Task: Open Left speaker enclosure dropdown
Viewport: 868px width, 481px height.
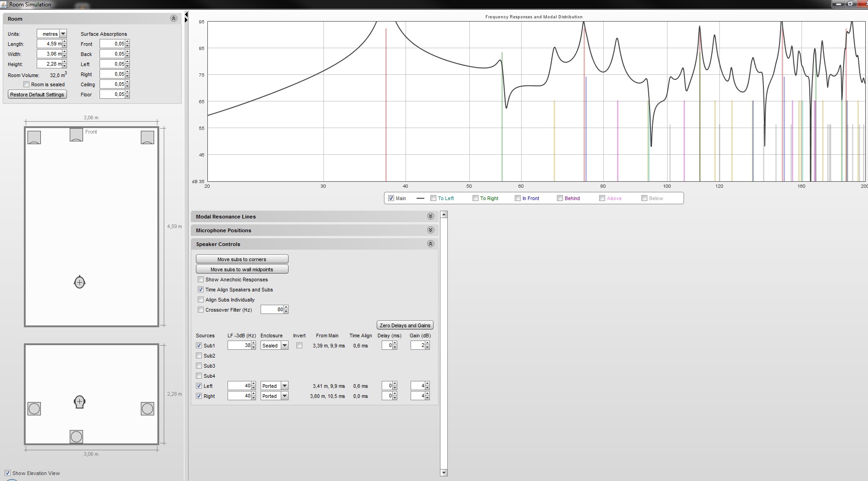Action: coord(284,386)
